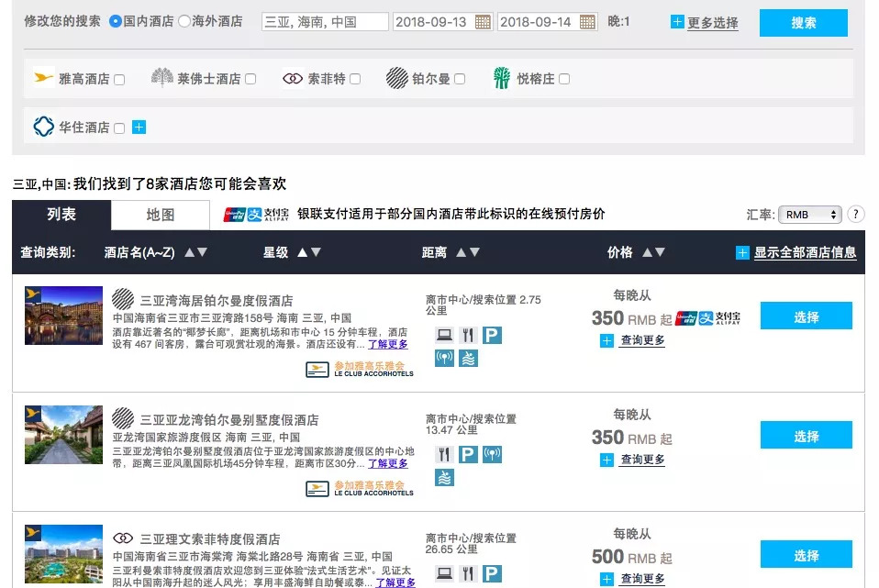The image size is (879, 588).
Task: Click the plus icon beside 显示全部酒店信息
Action: (x=742, y=253)
